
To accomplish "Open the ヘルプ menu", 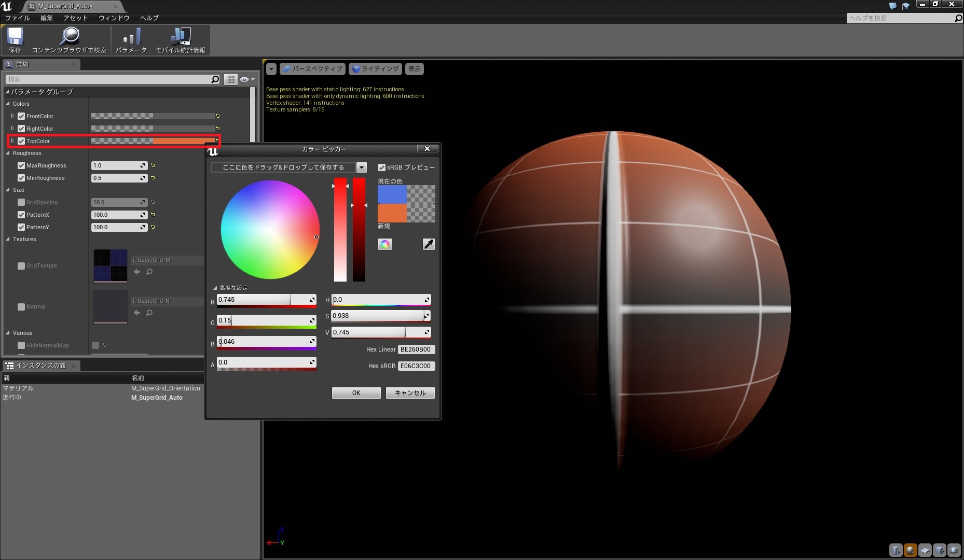I will (149, 18).
